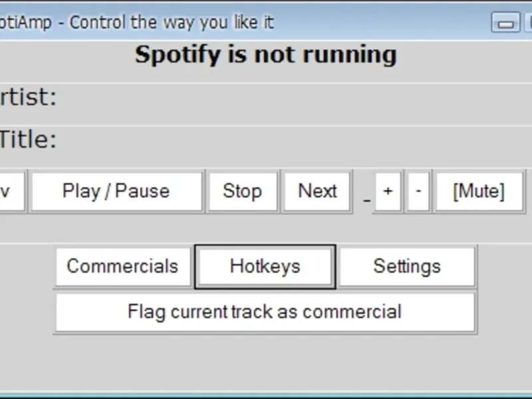The height and width of the screenshot is (399, 532).
Task: Stop the playback
Action: (x=242, y=192)
